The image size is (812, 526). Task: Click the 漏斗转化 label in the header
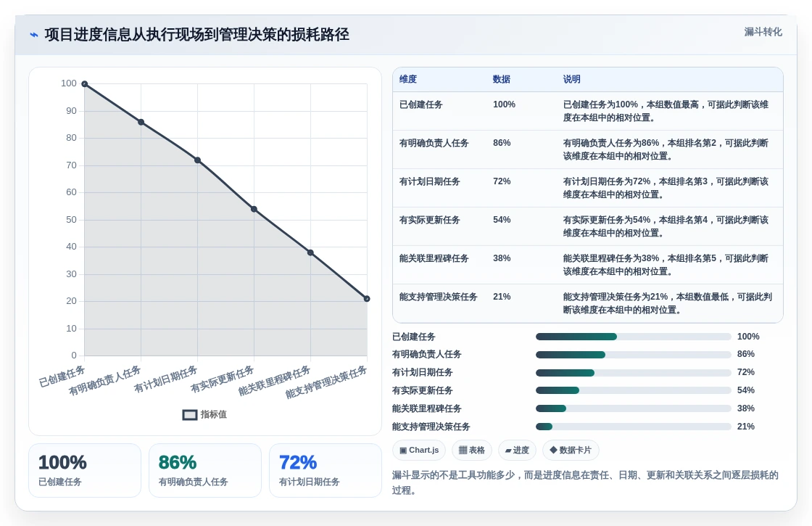click(763, 32)
